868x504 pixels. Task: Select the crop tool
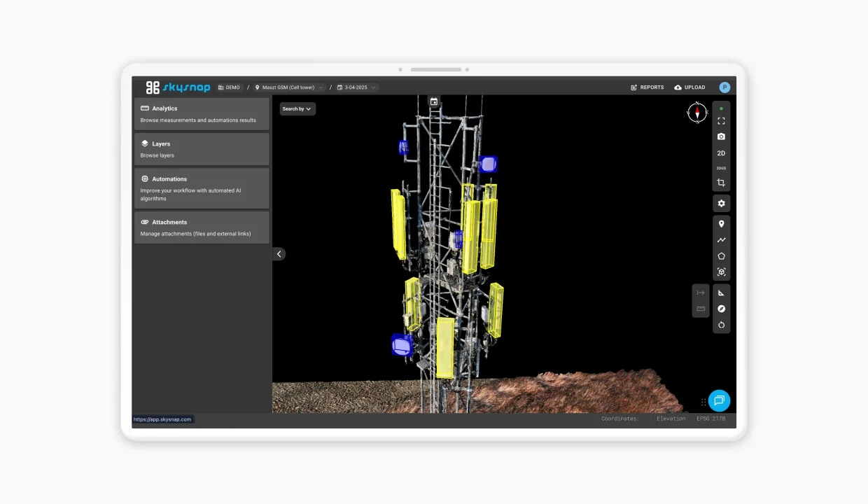tap(721, 183)
